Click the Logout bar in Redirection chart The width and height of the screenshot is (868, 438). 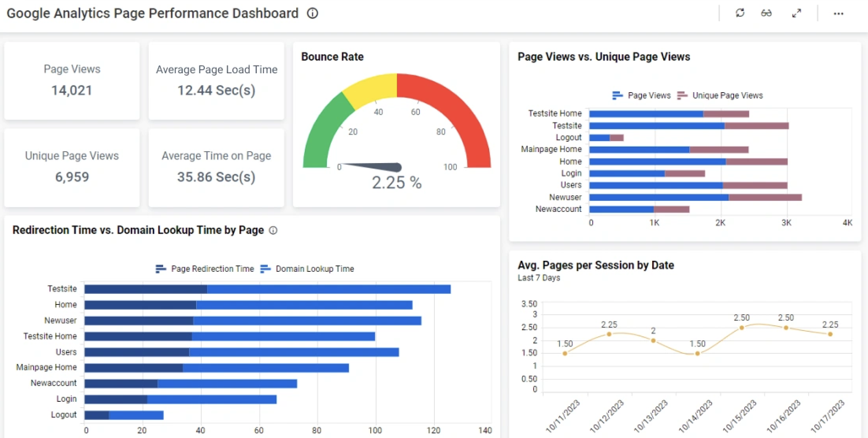pos(124,415)
